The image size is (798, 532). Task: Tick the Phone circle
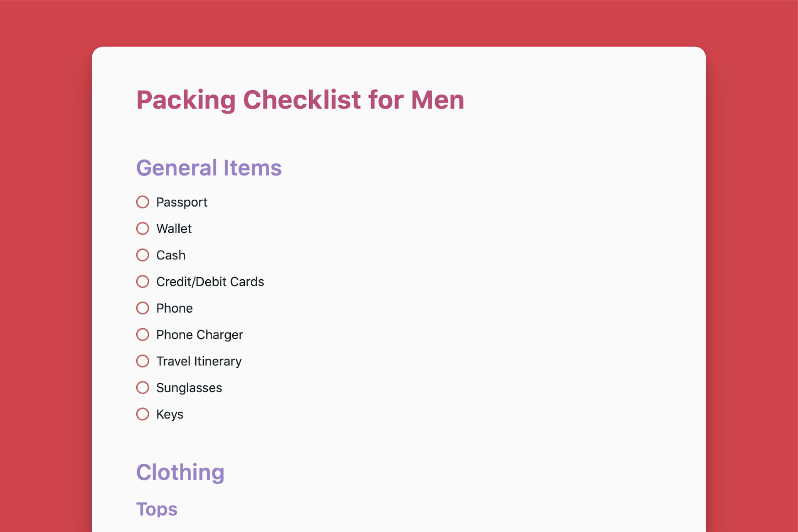click(143, 308)
